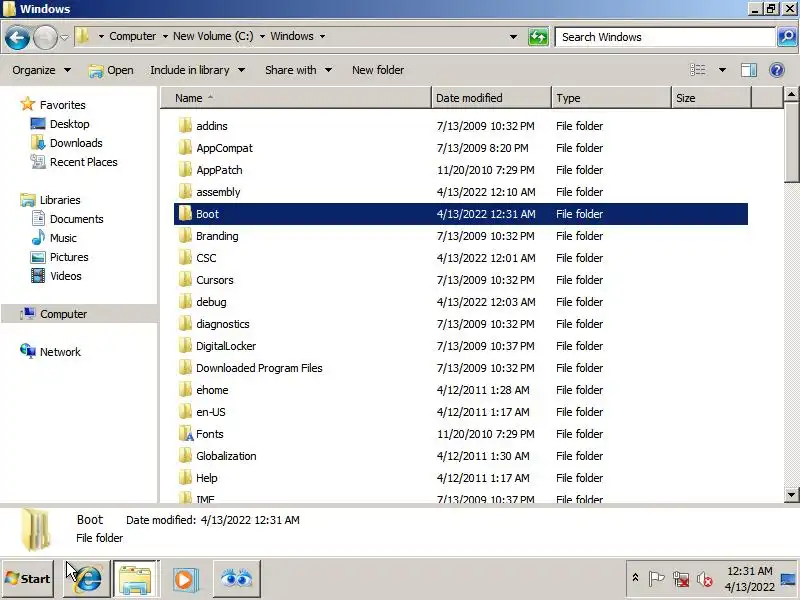Screen dimensions: 800x600
Task: Click the folder icon in address bar
Action: [x=83, y=36]
